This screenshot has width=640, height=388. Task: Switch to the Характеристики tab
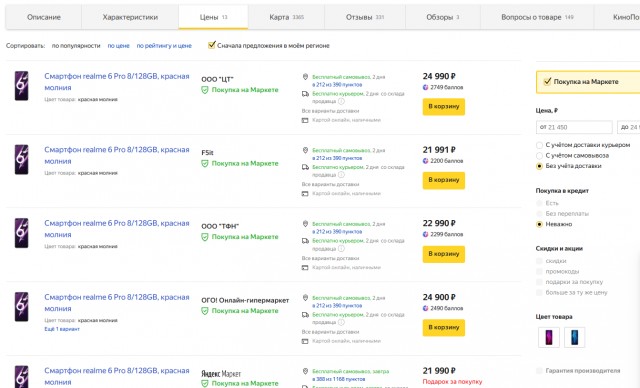130,17
